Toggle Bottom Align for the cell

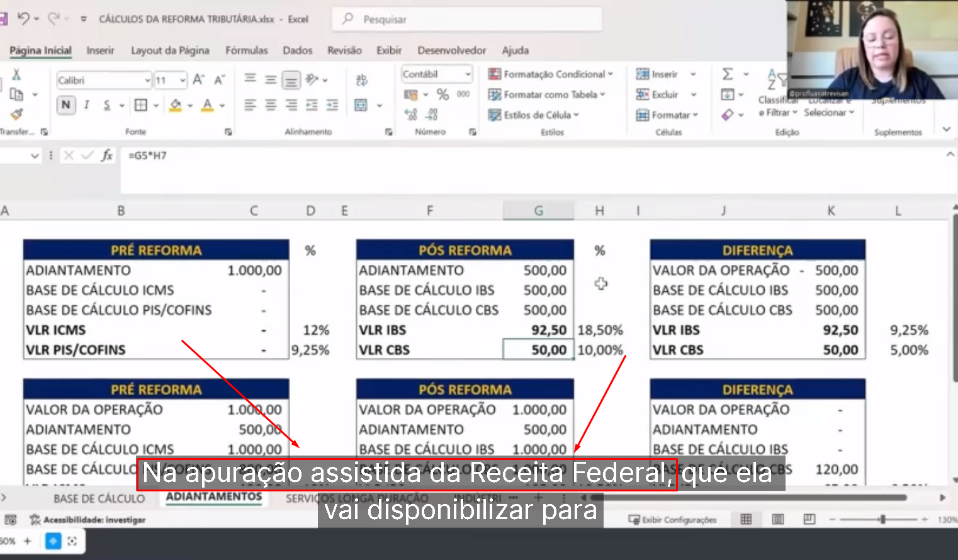tap(291, 80)
